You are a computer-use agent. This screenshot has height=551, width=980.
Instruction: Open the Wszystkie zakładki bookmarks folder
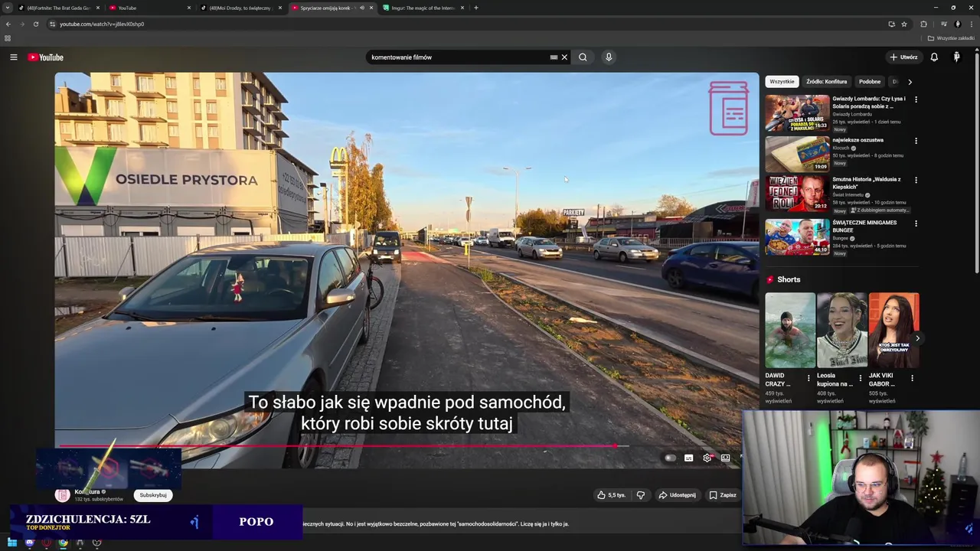pyautogui.click(x=951, y=38)
